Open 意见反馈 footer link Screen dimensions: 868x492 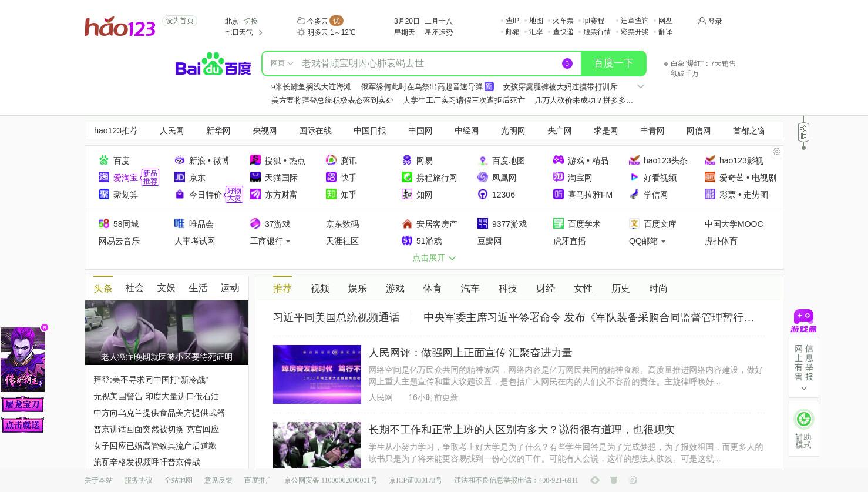(218, 480)
